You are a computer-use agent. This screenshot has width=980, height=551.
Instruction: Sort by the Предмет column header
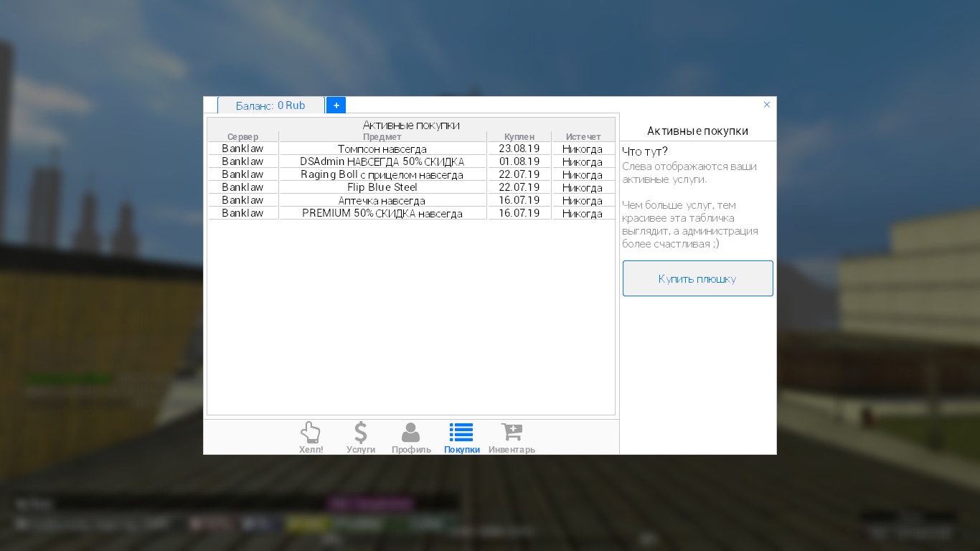382,136
